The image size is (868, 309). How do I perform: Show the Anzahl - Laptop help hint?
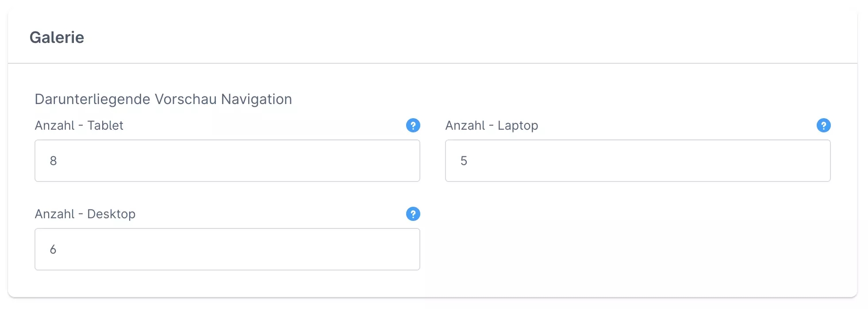823,126
